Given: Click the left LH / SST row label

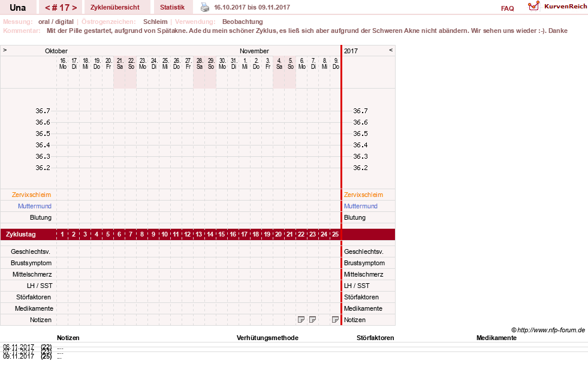Looking at the screenshot, I should (x=40, y=286).
